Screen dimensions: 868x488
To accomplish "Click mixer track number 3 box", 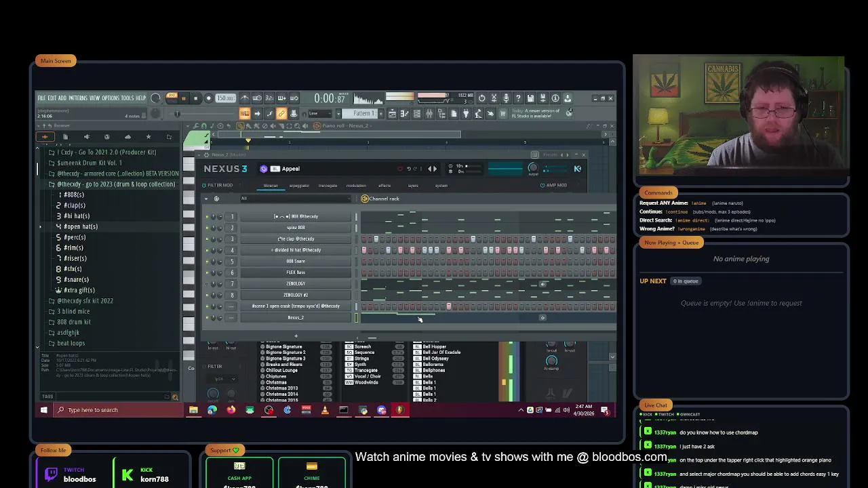I will [232, 239].
